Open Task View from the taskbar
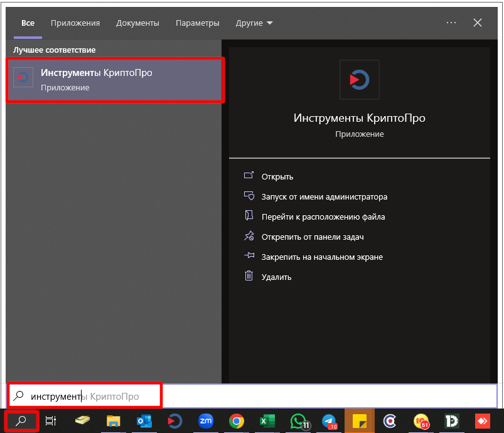The width and height of the screenshot is (504, 433). click(51, 421)
